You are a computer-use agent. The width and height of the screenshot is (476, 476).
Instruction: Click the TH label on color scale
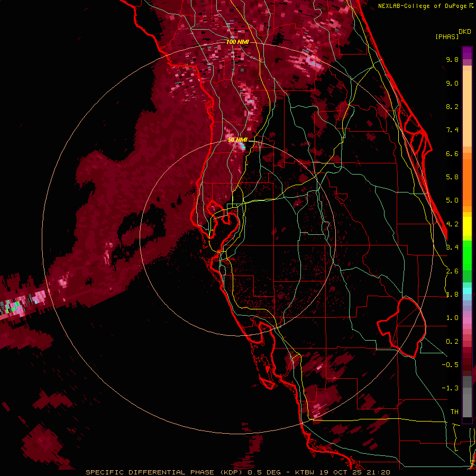click(x=454, y=412)
